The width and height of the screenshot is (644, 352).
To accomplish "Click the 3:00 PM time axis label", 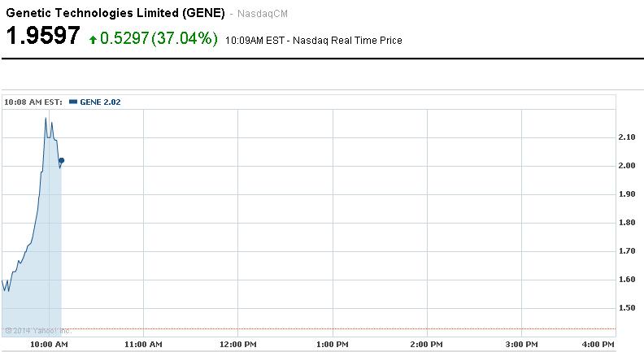I will [520, 345].
